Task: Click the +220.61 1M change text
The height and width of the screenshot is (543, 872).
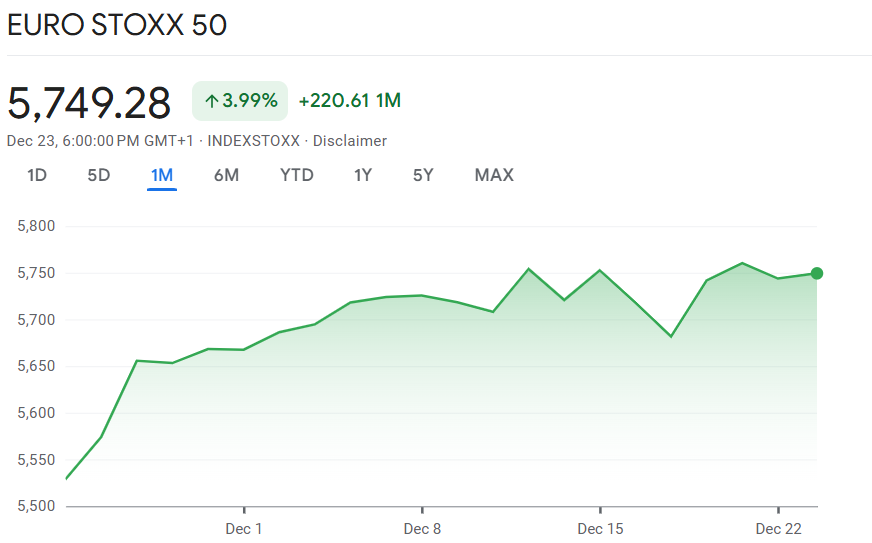Action: [350, 101]
